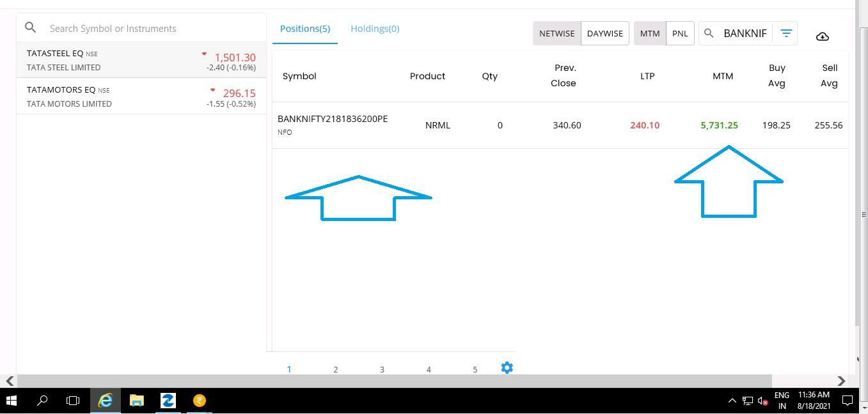Sort by the LTP column header
This screenshot has height=414, width=868.
point(647,76)
